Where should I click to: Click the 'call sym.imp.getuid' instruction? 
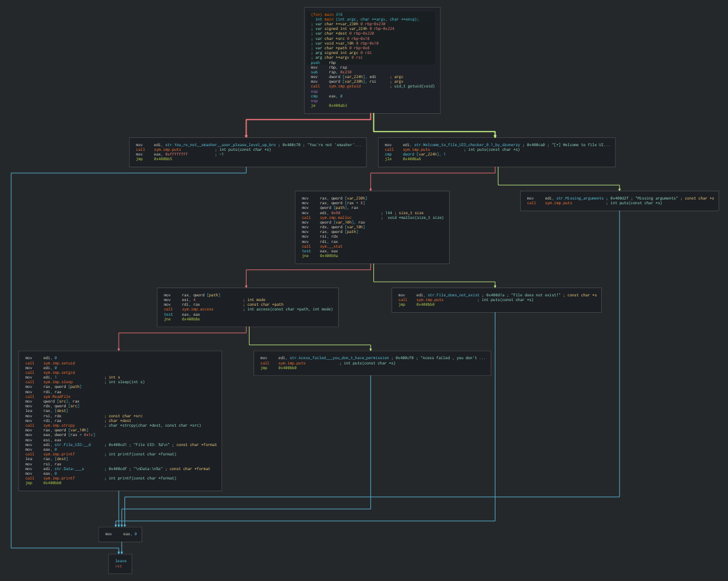pyautogui.click(x=345, y=86)
